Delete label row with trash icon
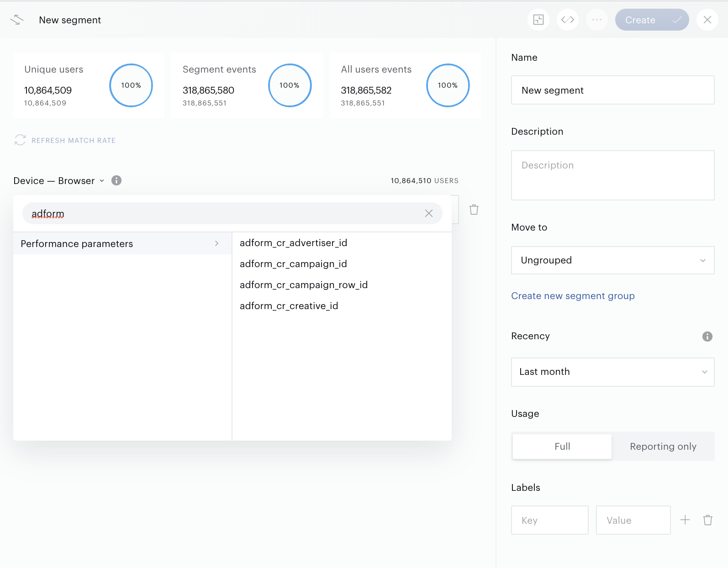Image resolution: width=728 pixels, height=568 pixels. click(708, 520)
